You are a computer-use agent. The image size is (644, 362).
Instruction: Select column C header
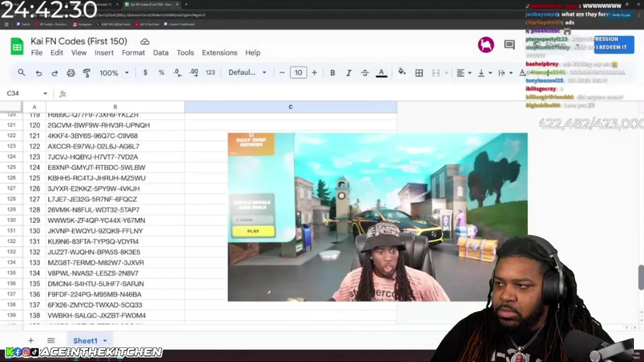[x=290, y=107]
